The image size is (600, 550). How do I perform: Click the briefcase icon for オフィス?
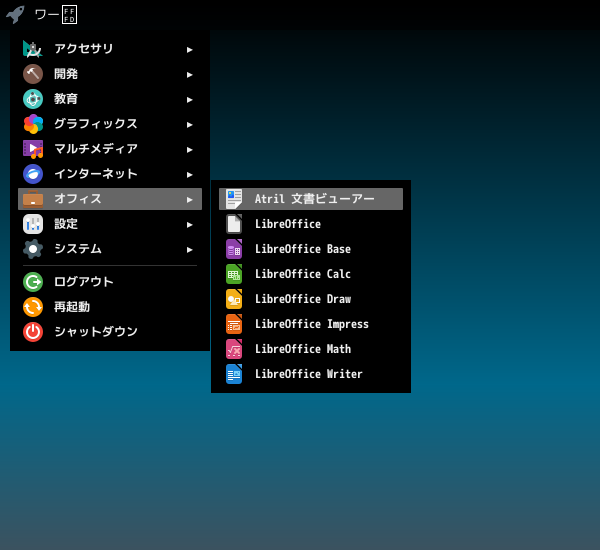point(33,199)
